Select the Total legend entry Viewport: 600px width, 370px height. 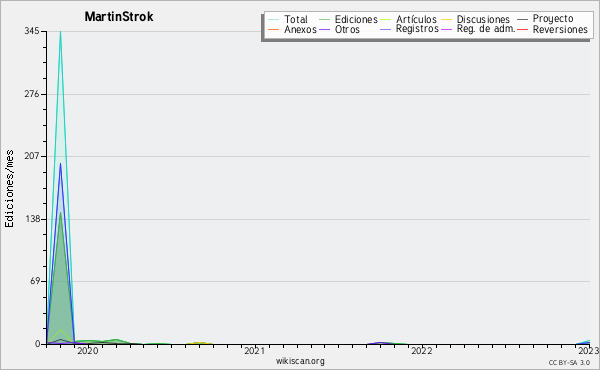coord(296,19)
